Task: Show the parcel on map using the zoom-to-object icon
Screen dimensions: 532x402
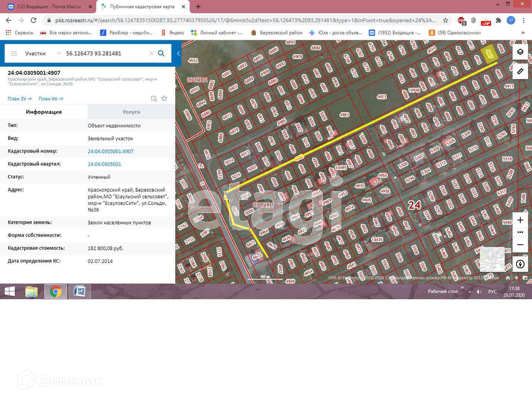Action: point(154,99)
